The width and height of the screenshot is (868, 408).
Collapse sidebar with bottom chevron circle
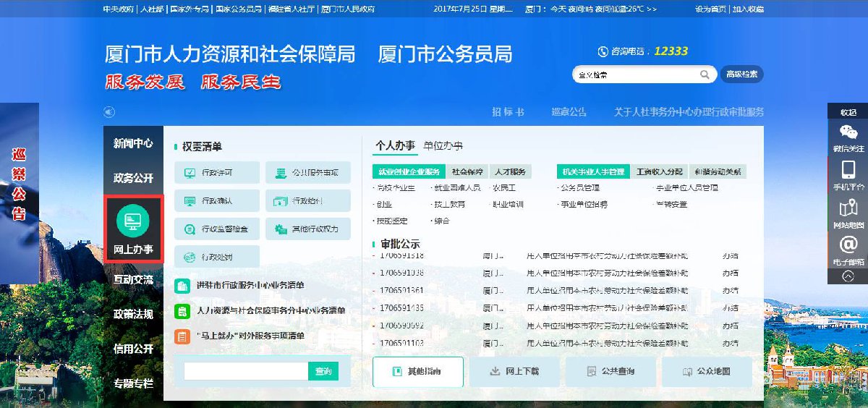click(x=848, y=276)
